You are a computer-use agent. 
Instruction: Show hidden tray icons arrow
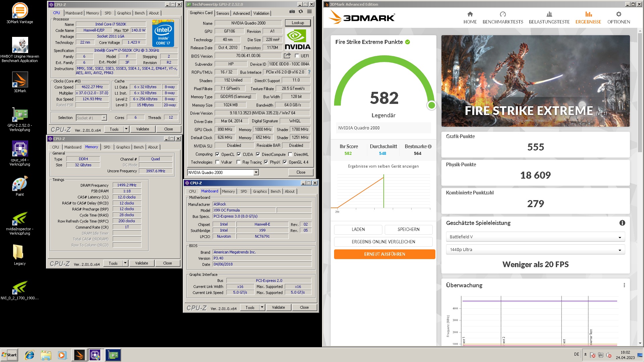click(585, 355)
